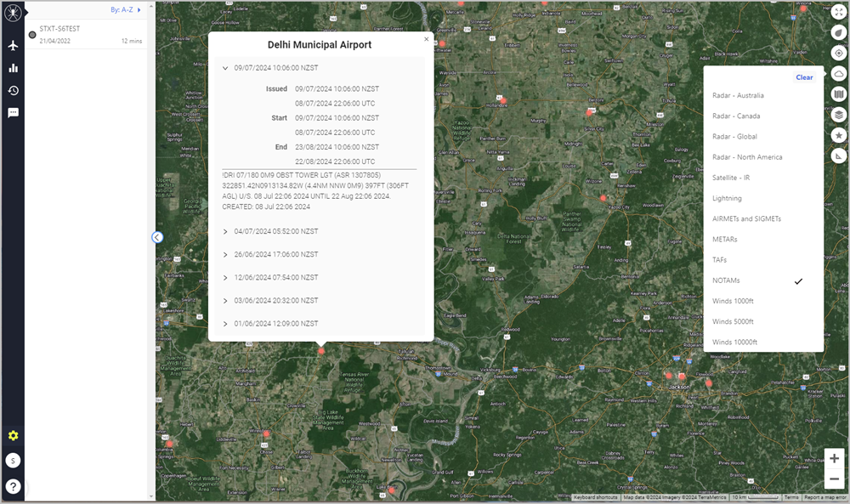Screen dimensions: 850x504
Task: Open the map Terms link
Action: click(x=790, y=497)
